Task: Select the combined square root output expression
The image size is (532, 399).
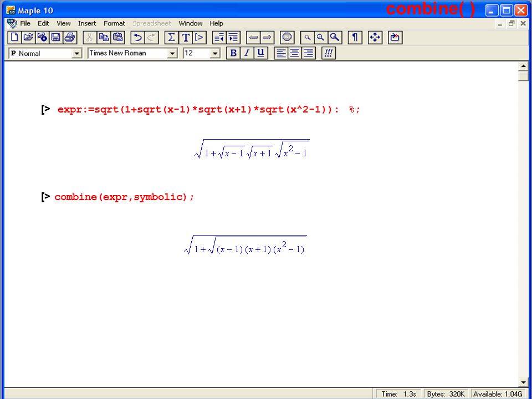Action: pyautogui.click(x=245, y=244)
